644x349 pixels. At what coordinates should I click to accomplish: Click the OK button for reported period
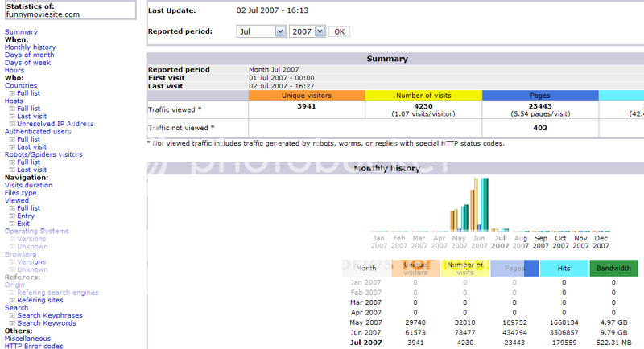339,31
